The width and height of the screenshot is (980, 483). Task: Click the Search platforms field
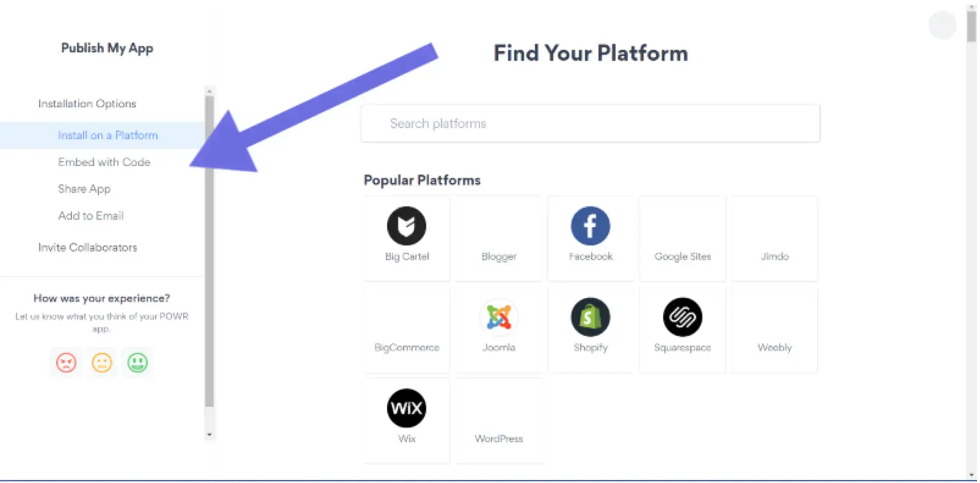click(590, 124)
